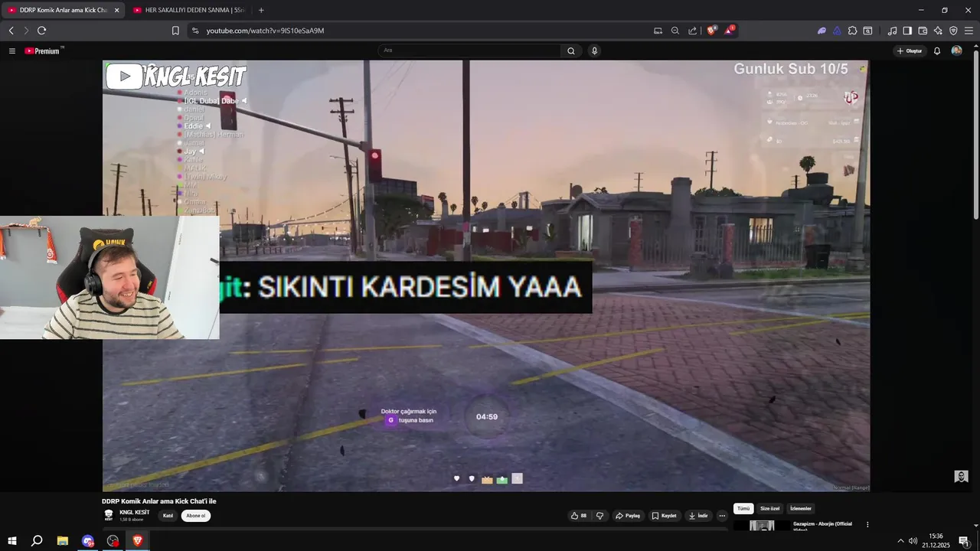980x551 pixels.
Task: Open Windows taskbar search
Action: click(37, 541)
